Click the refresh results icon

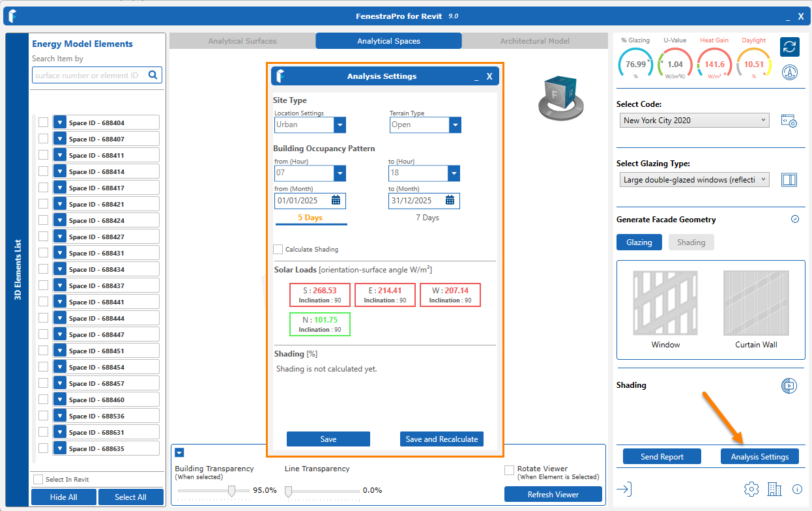(789, 47)
